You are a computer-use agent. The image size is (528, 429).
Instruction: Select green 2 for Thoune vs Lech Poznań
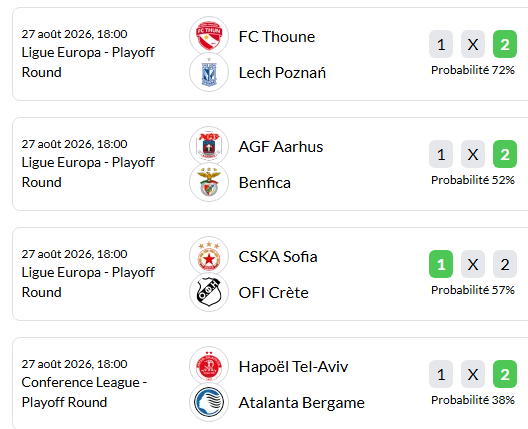[505, 44]
